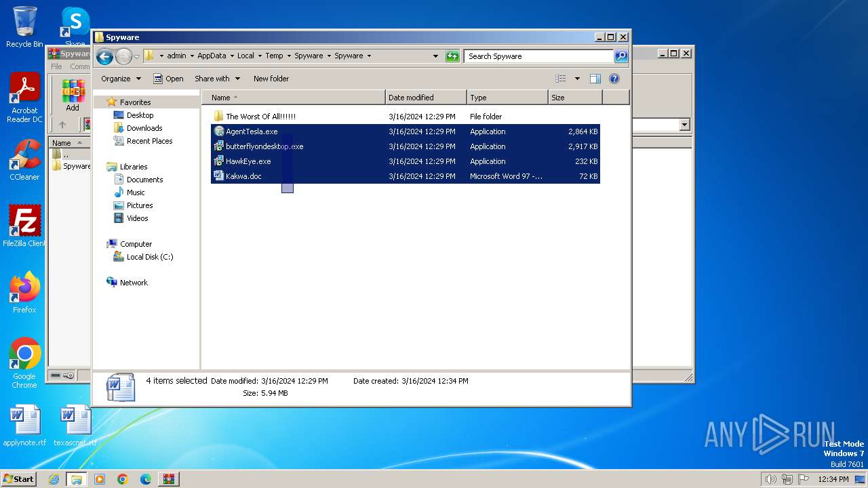Open the File menu in WinRAR window
This screenshot has width=868, height=488.
click(x=56, y=66)
